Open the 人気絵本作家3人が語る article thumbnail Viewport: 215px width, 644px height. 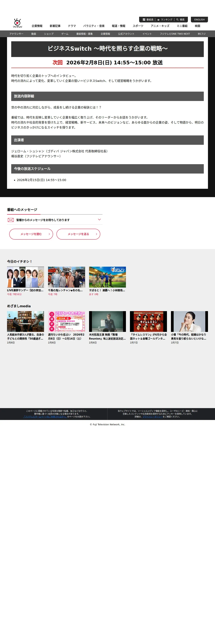coord(25,321)
